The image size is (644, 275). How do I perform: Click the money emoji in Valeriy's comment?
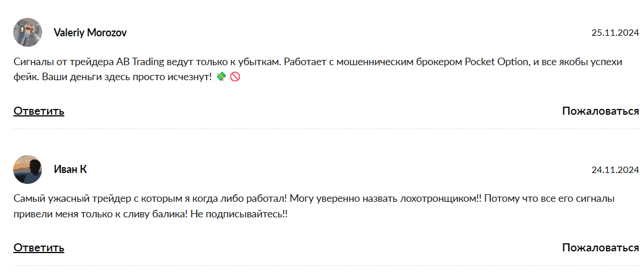221,77
